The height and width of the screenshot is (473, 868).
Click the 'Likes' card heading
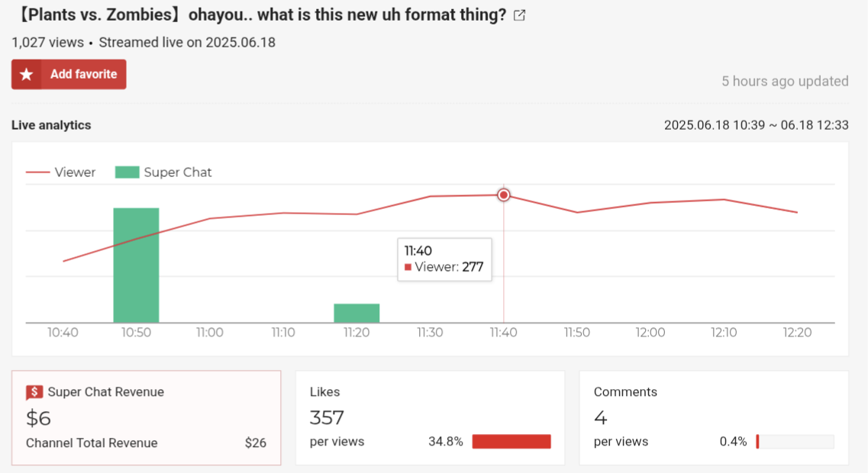coord(325,391)
